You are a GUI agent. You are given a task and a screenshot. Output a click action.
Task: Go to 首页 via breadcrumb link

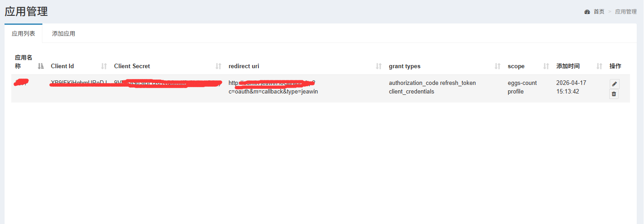point(599,12)
